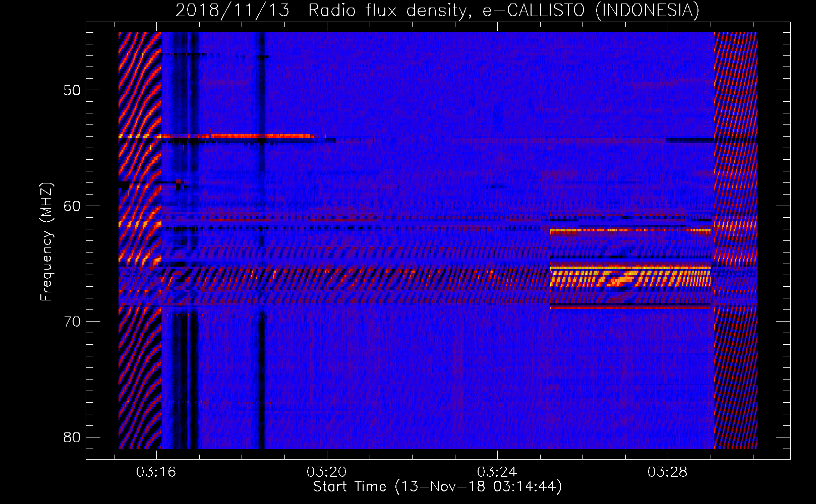The height and width of the screenshot is (504, 816).
Task: Click the 60 frequency tick label
Action: click(73, 206)
